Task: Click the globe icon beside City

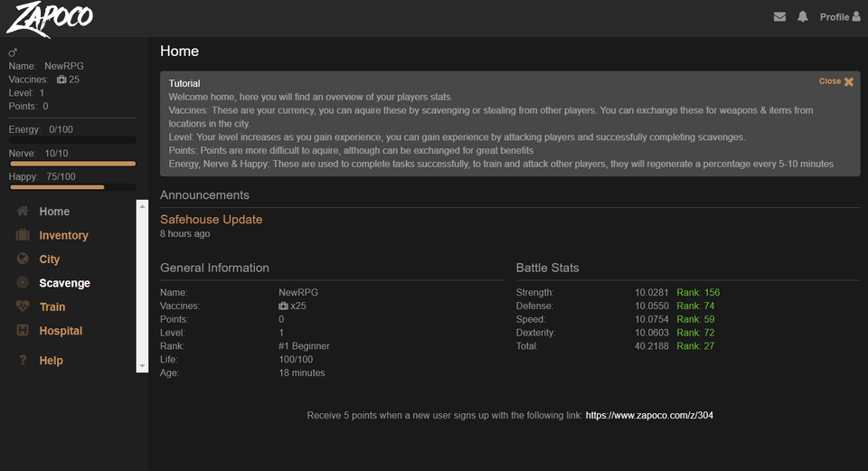Action: coord(23,259)
